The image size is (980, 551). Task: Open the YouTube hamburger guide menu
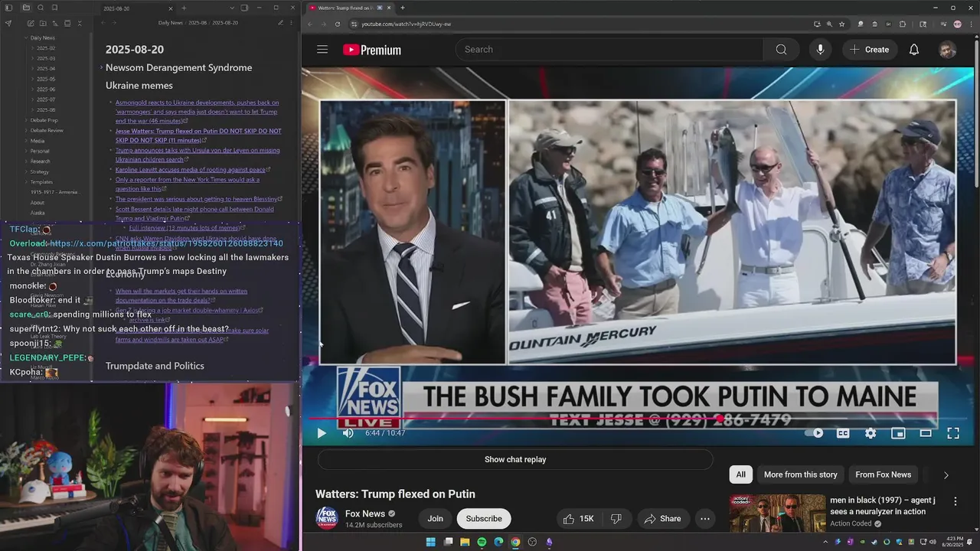tap(322, 50)
